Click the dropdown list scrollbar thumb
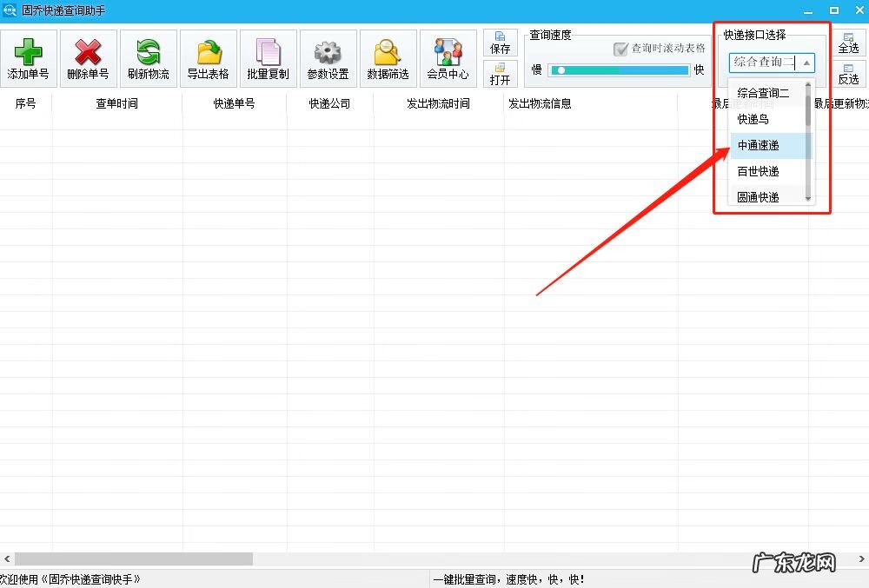Viewport: 869px width, 588px height. click(x=808, y=109)
